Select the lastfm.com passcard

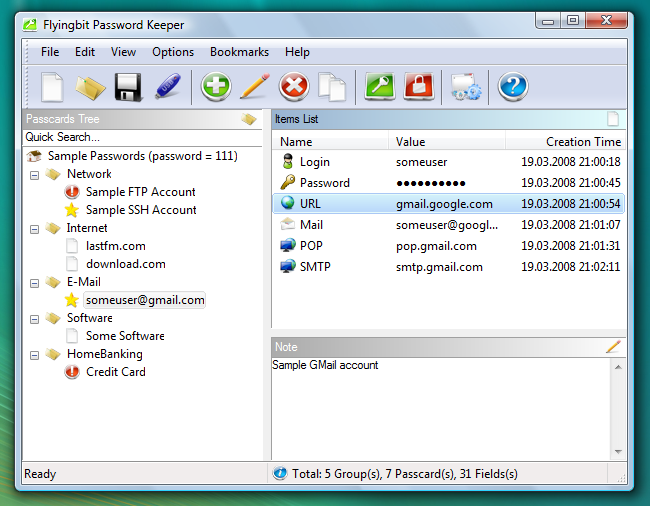point(116,246)
